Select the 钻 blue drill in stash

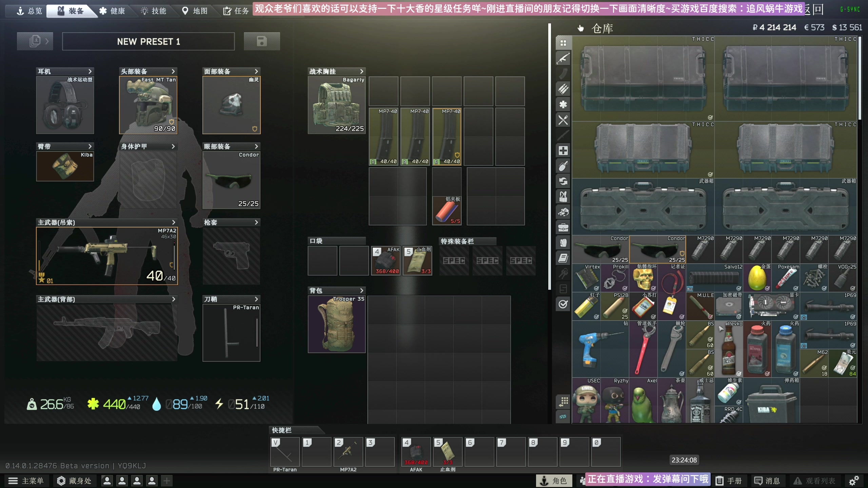coord(600,349)
